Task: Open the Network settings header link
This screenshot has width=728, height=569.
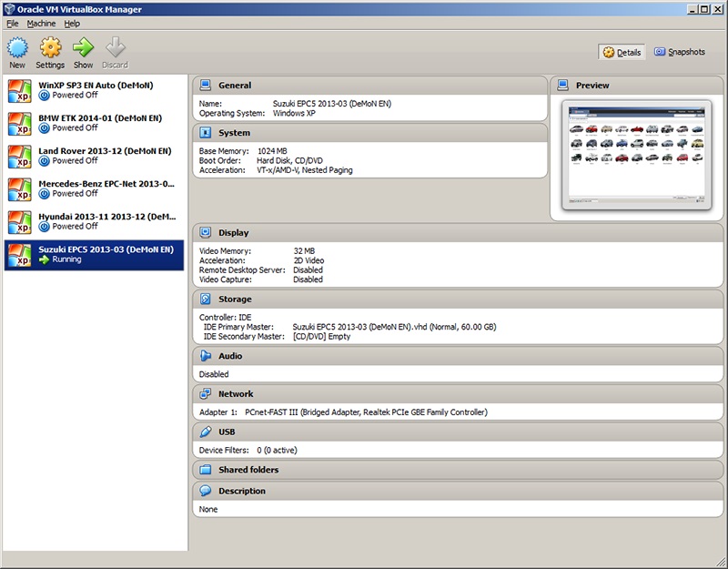Action: pos(236,394)
